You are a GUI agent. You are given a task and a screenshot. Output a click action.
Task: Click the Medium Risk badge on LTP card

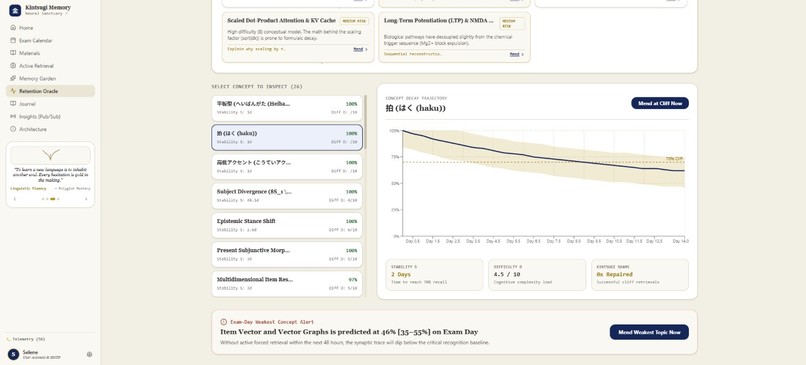(512, 23)
